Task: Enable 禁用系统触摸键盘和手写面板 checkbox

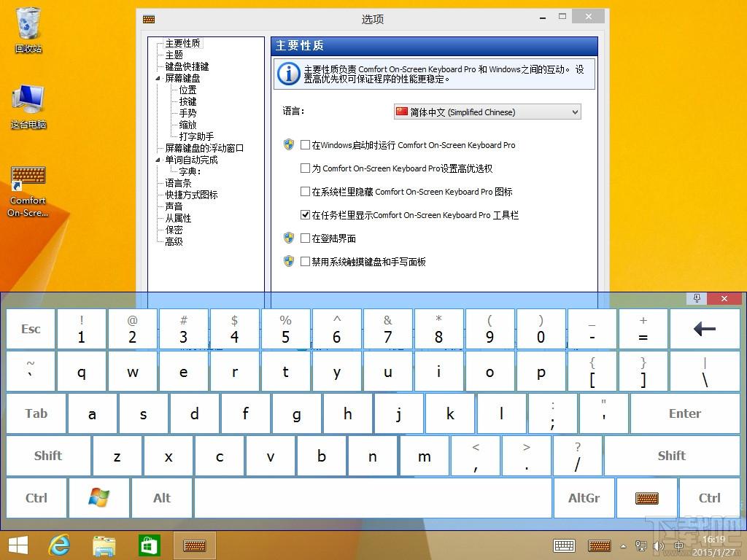Action: (306, 262)
